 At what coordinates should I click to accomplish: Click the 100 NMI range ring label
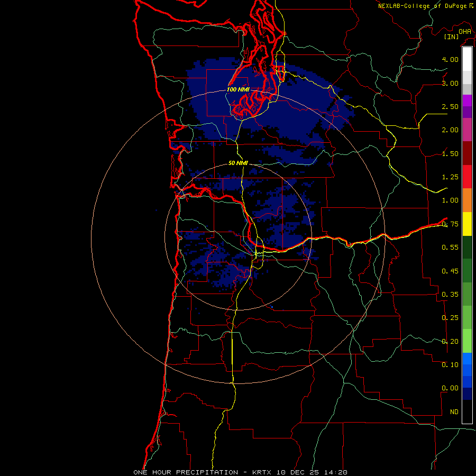(x=238, y=89)
